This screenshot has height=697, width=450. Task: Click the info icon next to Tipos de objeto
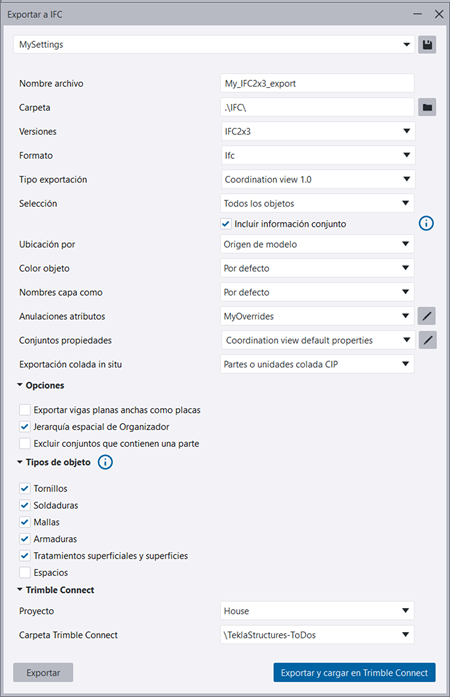coord(105,462)
